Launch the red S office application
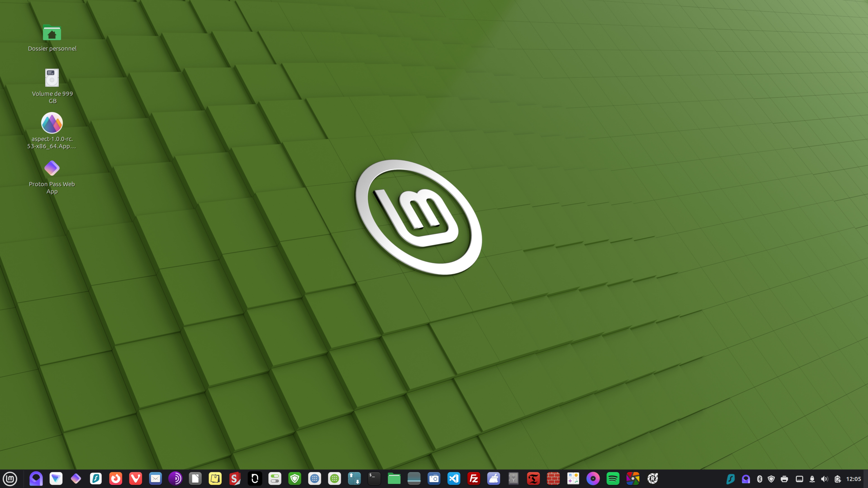This screenshot has width=868, height=488. [235, 479]
